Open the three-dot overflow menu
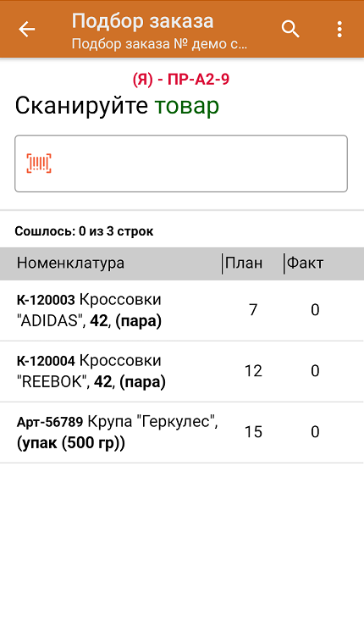This screenshot has width=364, height=627. pos(339,29)
